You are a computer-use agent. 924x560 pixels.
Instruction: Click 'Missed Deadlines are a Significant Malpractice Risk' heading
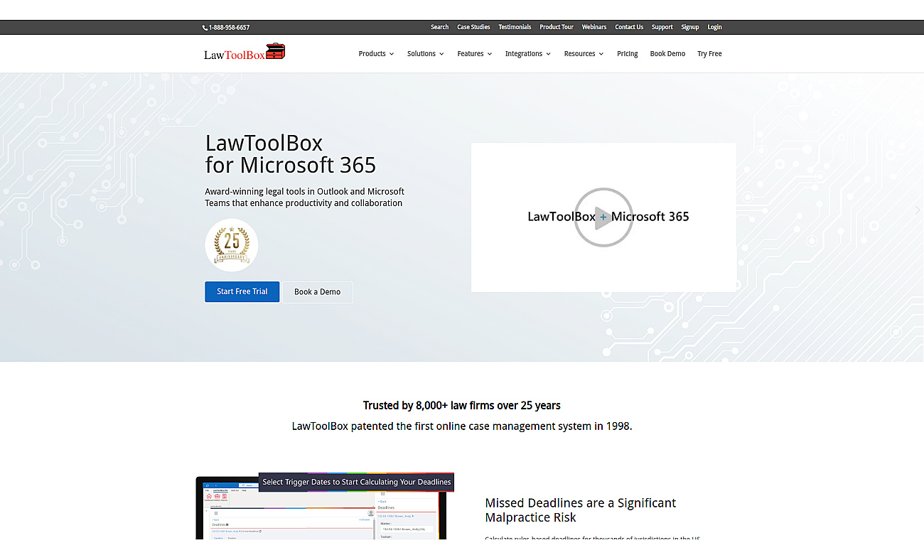coord(580,510)
